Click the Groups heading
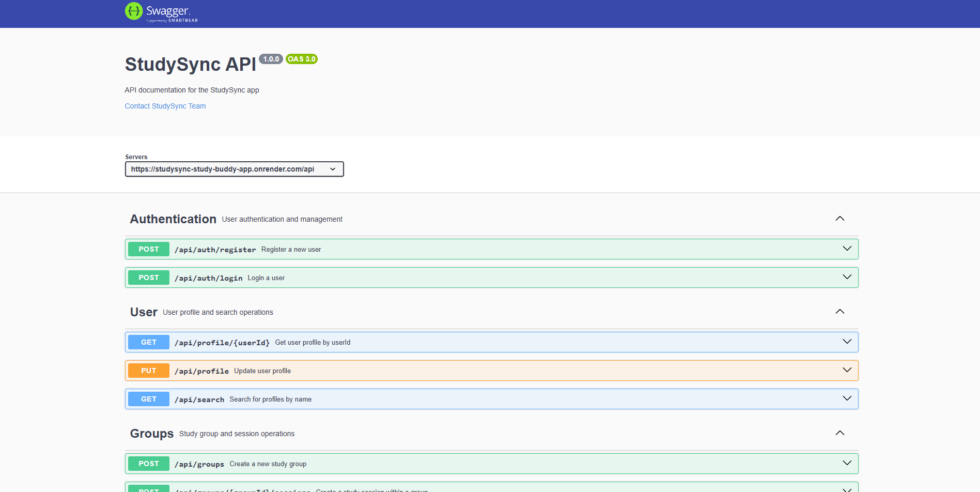The width and height of the screenshot is (980, 492). click(152, 434)
